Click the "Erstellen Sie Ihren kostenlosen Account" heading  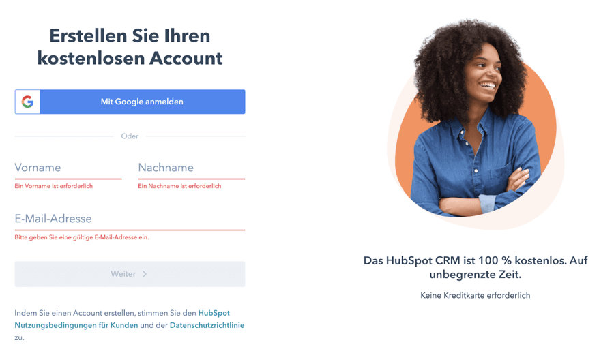coord(130,47)
